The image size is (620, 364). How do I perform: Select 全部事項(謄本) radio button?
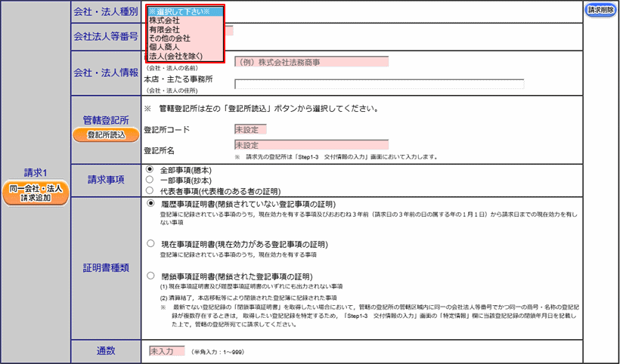(150, 169)
